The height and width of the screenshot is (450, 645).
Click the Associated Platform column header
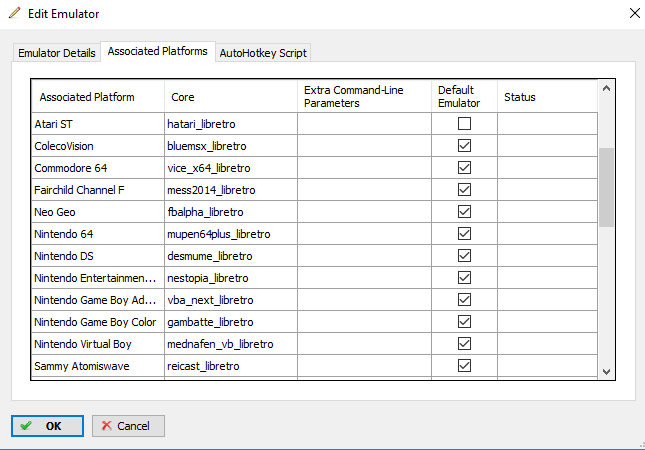tap(98, 97)
